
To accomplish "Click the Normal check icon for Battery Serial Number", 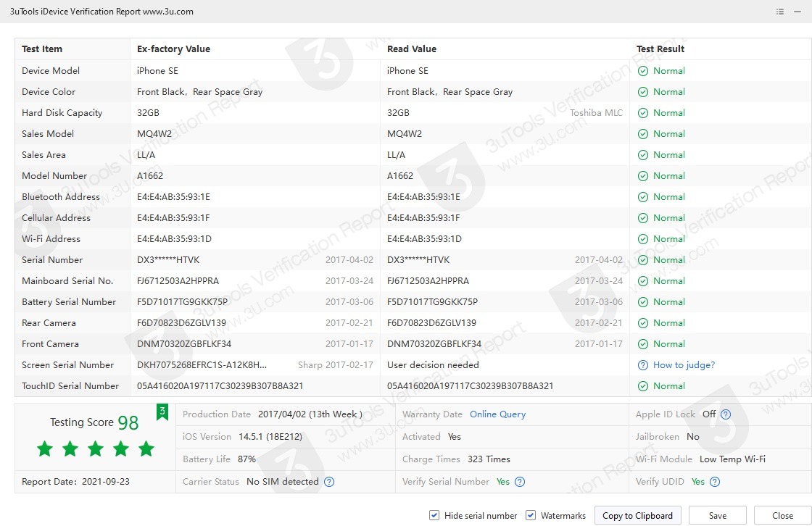I will coord(642,302).
